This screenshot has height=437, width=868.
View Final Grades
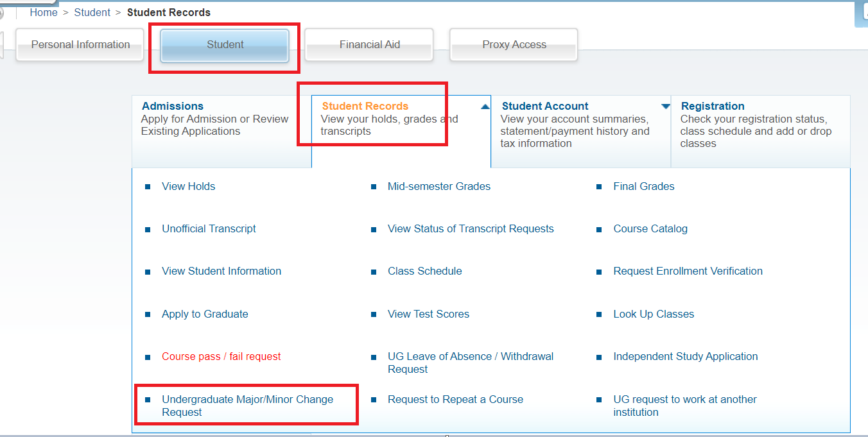644,186
